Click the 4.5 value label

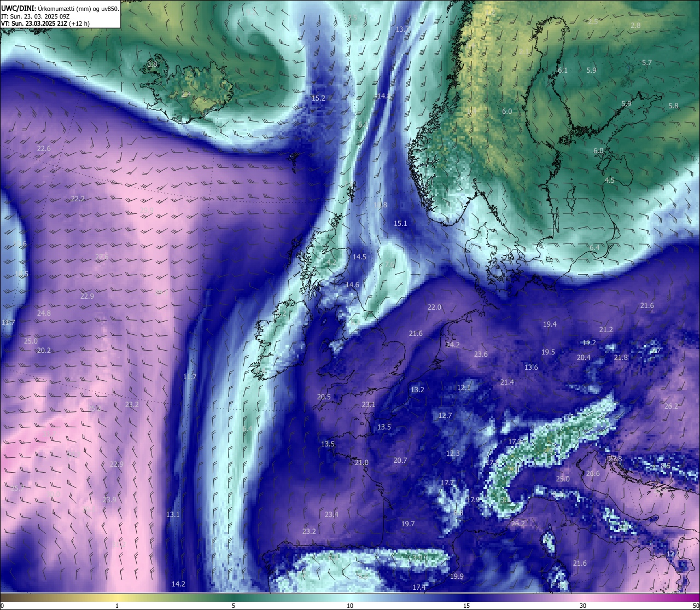coord(610,180)
